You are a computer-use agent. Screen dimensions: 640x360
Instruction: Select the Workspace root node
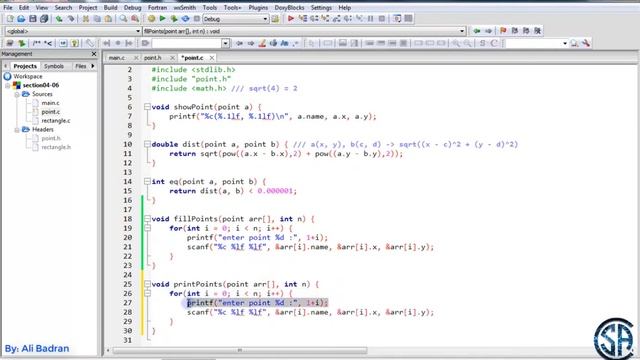point(27,76)
